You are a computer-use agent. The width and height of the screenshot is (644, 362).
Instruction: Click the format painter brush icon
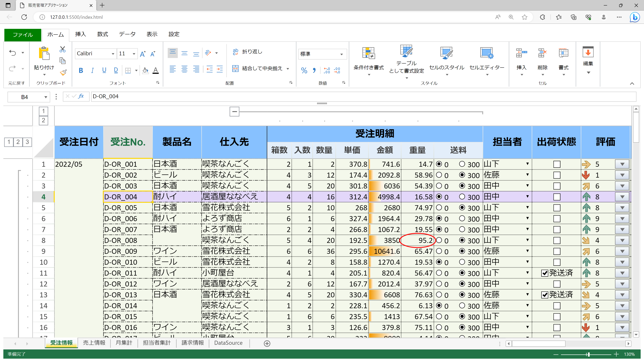click(63, 72)
